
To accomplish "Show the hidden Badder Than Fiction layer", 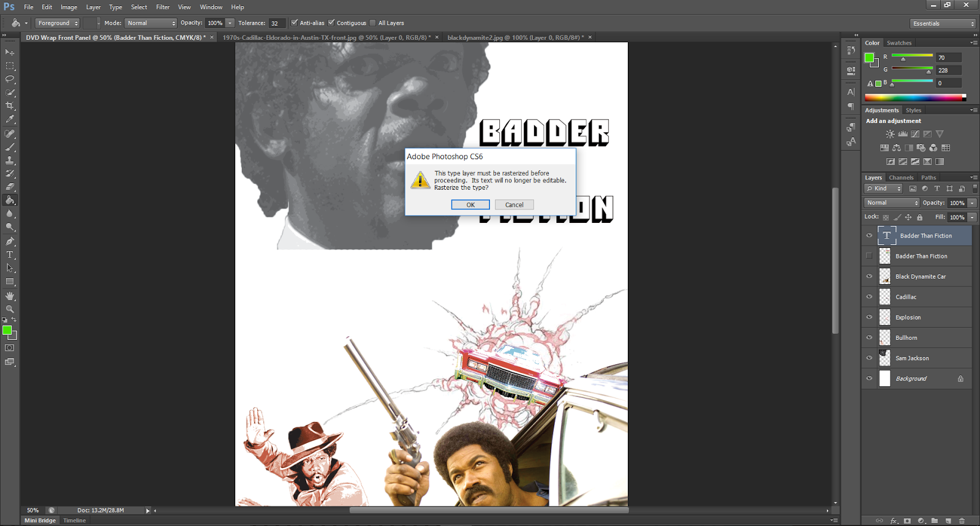I will 869,256.
